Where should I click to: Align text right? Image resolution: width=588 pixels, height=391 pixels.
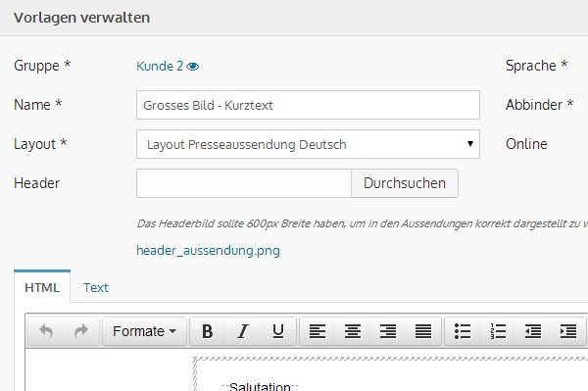[x=388, y=331]
